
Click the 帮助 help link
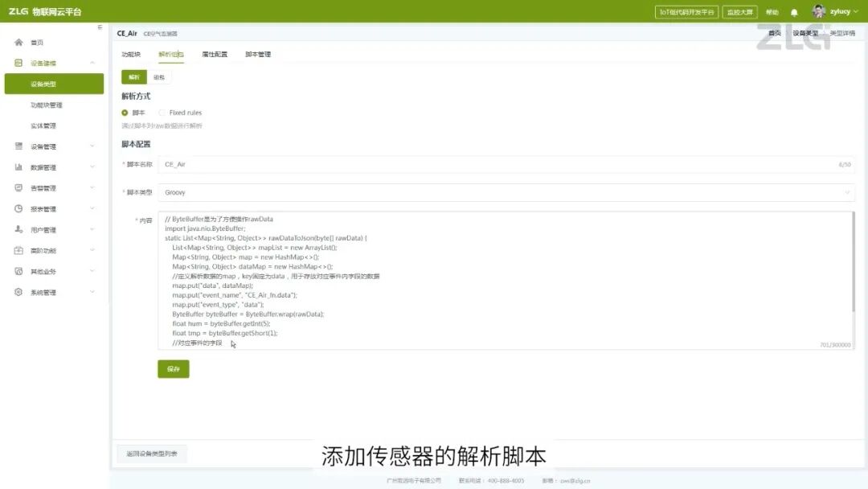point(772,12)
